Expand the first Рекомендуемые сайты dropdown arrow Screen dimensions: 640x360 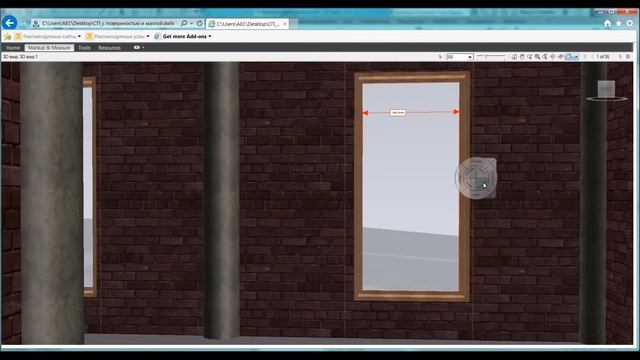point(79,36)
